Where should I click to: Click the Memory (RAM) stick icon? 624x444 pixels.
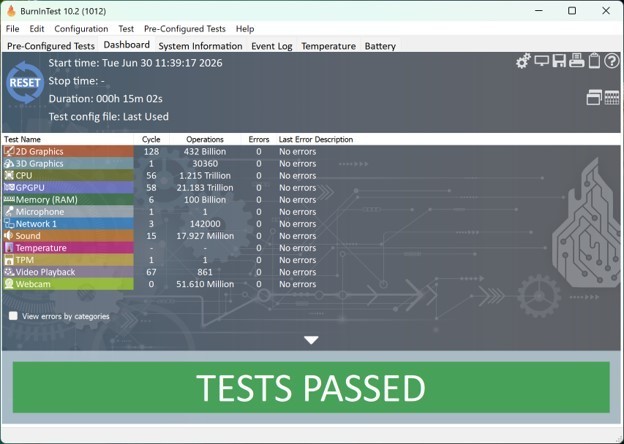click(x=9, y=199)
